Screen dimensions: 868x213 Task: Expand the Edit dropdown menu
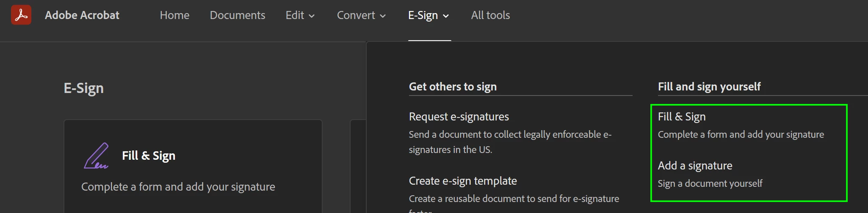tap(300, 15)
